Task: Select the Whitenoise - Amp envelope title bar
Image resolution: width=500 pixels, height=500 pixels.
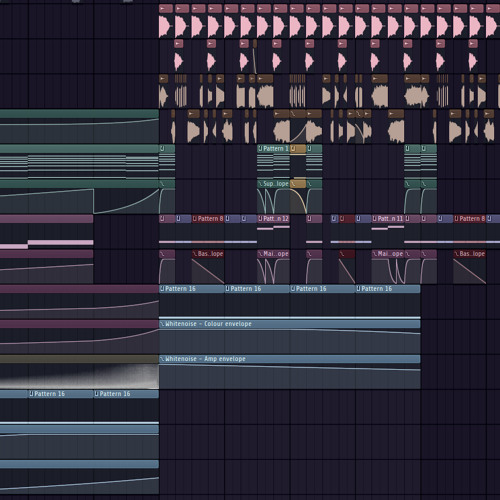Action: [290, 359]
